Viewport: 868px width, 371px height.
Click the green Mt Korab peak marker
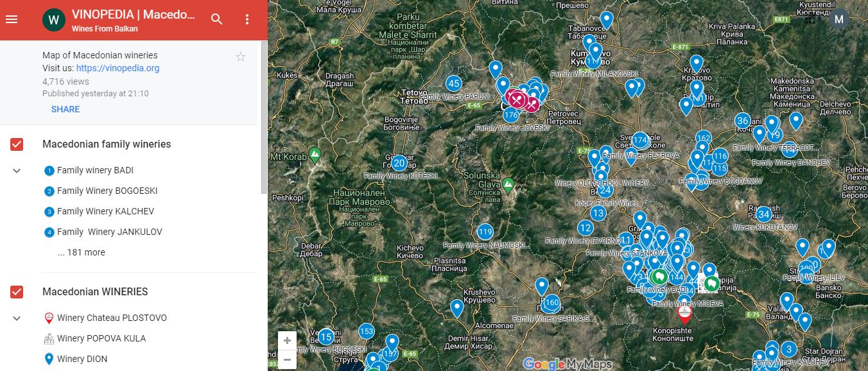tap(315, 154)
